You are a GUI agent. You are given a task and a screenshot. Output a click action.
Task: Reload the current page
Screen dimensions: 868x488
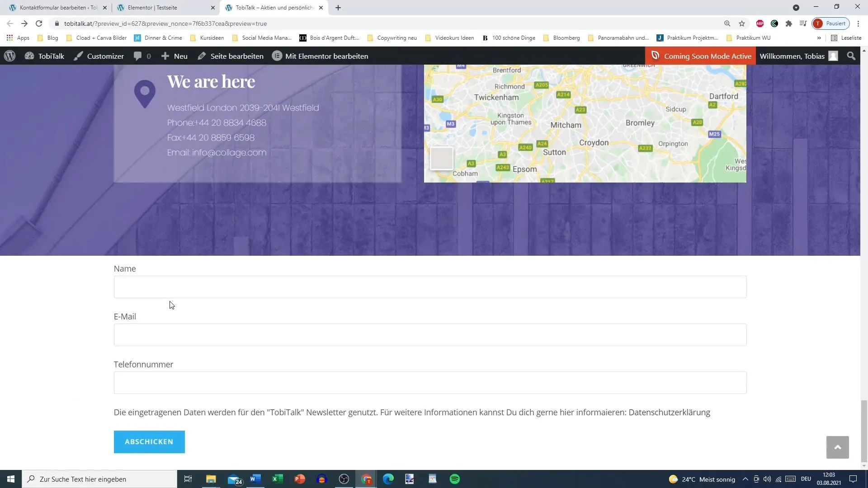(39, 23)
